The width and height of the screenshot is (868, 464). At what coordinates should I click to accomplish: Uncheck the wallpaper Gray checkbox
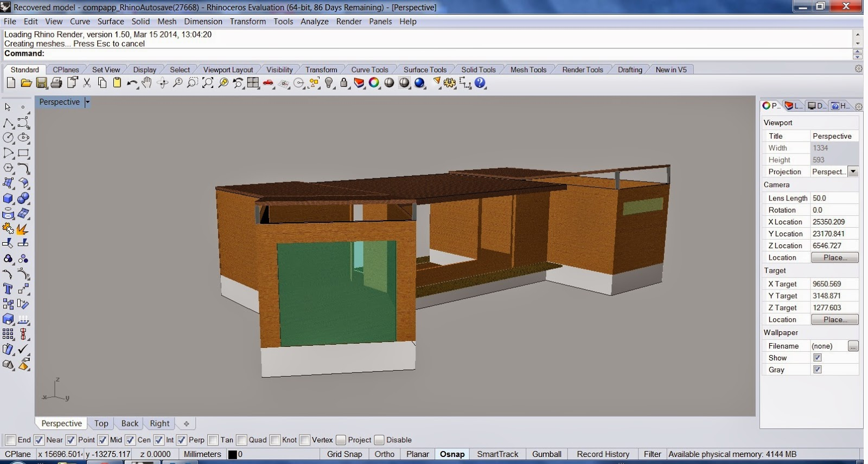[x=818, y=370]
